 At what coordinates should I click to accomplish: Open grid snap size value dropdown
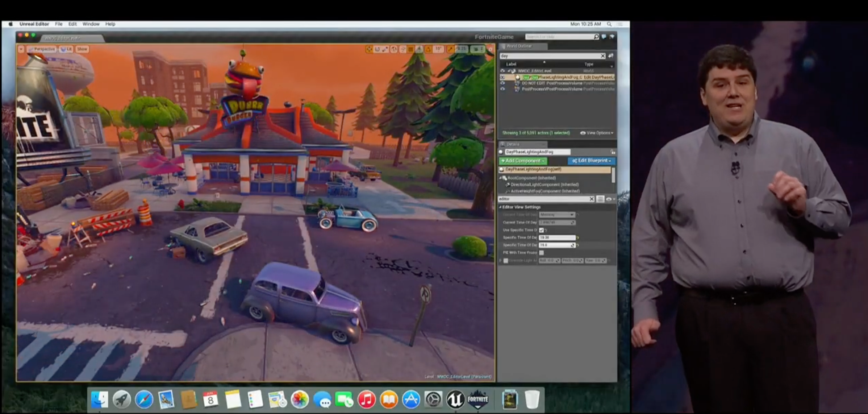pos(419,49)
